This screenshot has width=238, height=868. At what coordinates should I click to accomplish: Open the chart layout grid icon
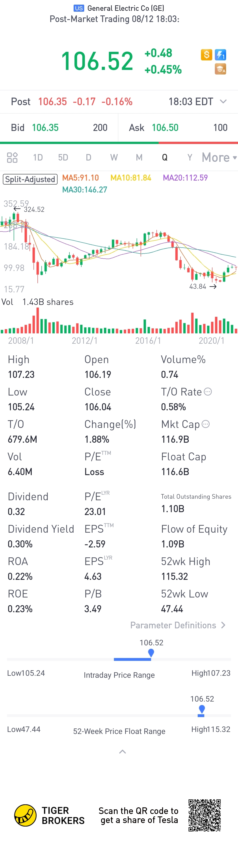[13, 157]
